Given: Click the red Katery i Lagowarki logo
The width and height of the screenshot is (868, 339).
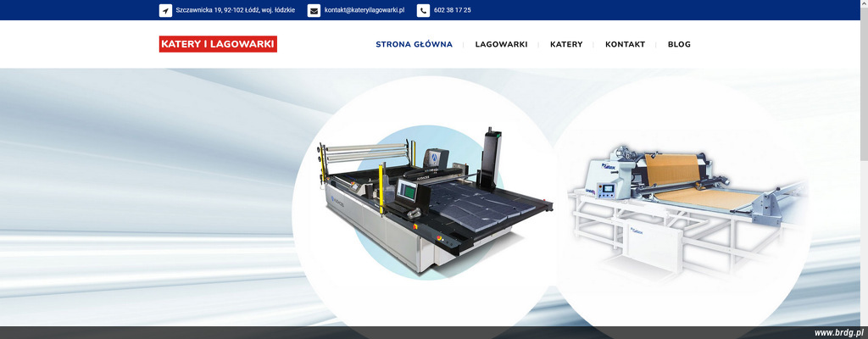Looking at the screenshot, I should click(218, 44).
